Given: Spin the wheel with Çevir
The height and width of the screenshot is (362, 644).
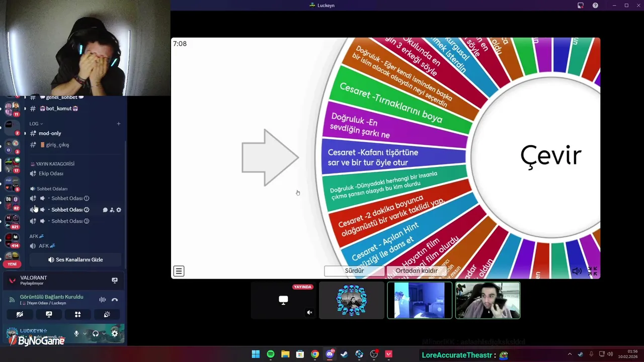Looking at the screenshot, I should click(x=551, y=156).
